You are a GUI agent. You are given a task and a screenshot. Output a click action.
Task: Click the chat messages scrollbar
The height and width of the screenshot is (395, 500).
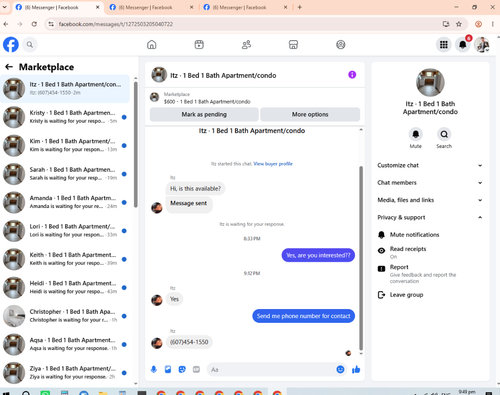(361, 258)
